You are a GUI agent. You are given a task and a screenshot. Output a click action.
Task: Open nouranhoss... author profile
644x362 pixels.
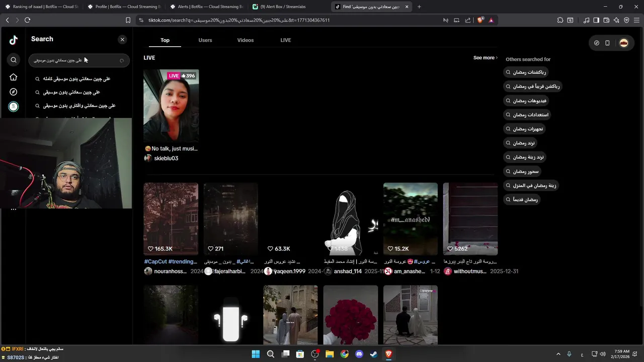171,271
